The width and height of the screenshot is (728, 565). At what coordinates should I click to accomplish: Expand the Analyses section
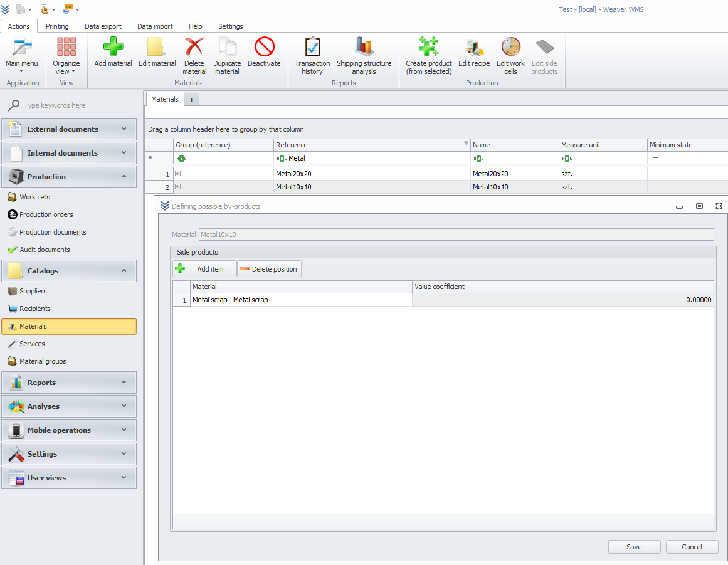coord(69,406)
